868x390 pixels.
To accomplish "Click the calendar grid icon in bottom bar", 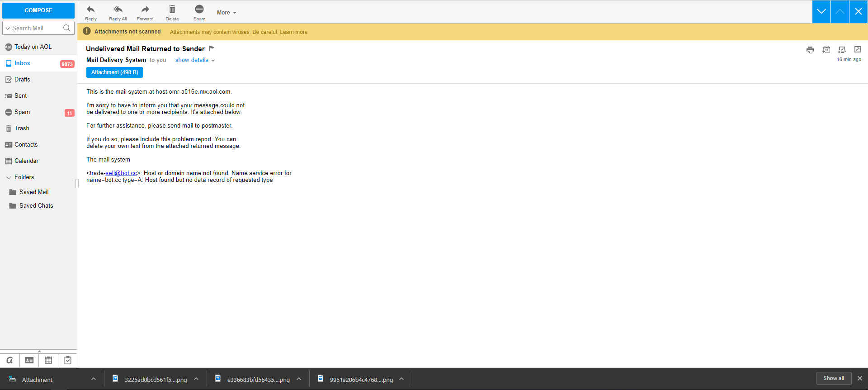I will click(48, 360).
